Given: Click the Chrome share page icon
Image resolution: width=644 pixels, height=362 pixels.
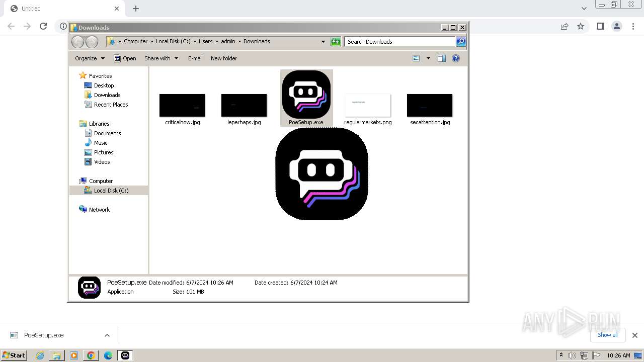Looking at the screenshot, I should (x=565, y=26).
